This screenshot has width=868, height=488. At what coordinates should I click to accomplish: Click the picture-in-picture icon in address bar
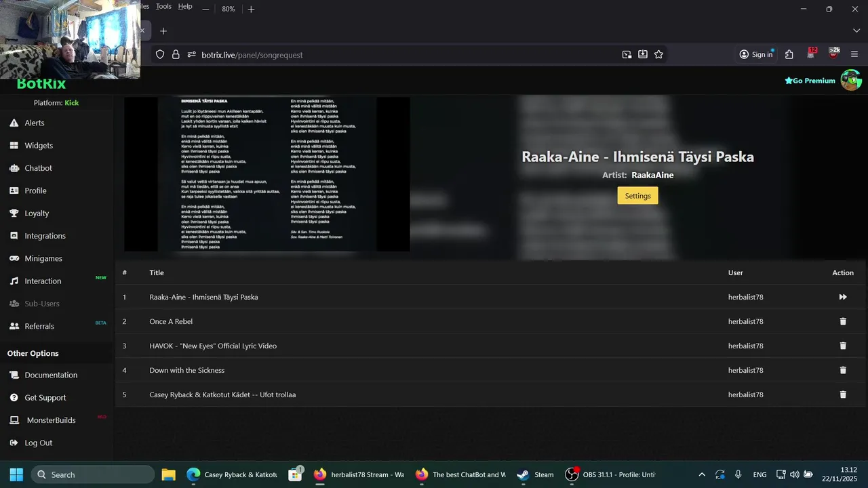tap(627, 55)
